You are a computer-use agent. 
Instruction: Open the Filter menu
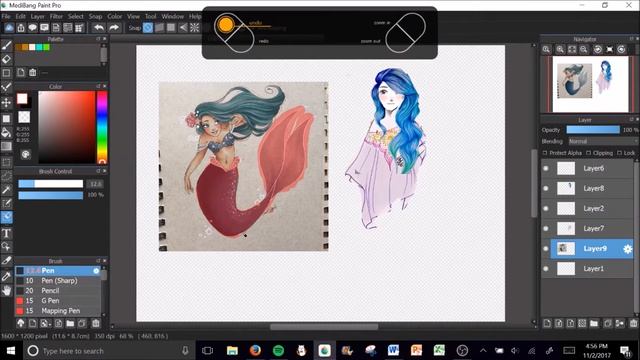(x=56, y=16)
